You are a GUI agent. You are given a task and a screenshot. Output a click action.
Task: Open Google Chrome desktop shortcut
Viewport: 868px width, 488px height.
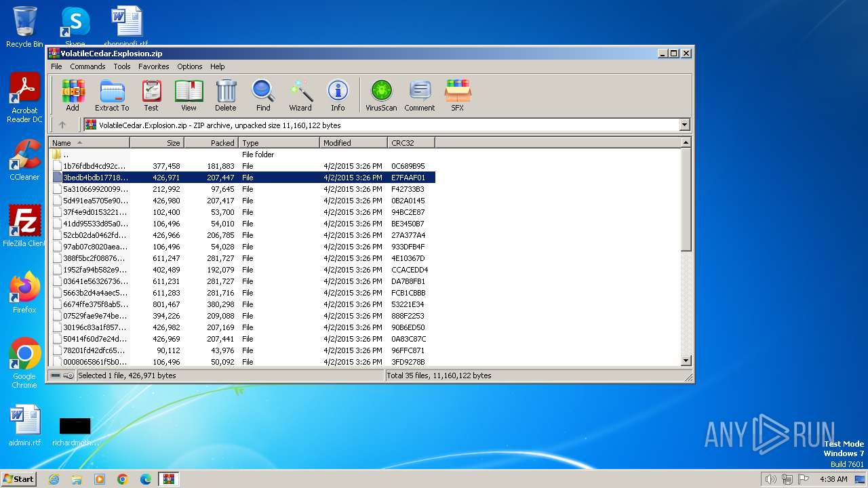[x=24, y=363]
